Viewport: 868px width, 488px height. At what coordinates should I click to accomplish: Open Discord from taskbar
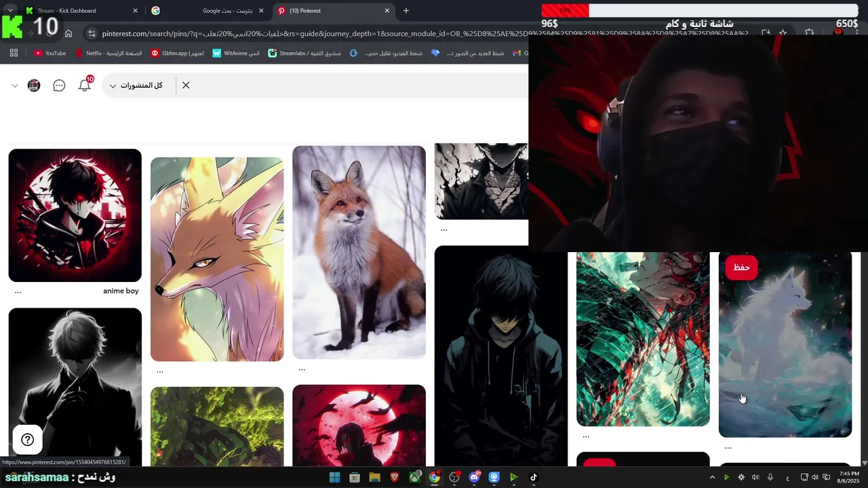coord(474,477)
